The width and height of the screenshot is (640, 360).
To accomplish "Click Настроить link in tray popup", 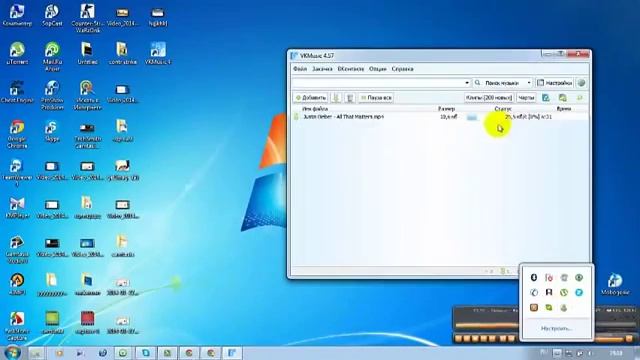I will click(x=557, y=328).
